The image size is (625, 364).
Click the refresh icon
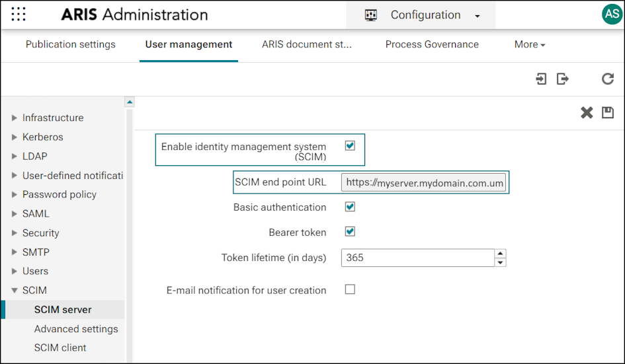(607, 79)
